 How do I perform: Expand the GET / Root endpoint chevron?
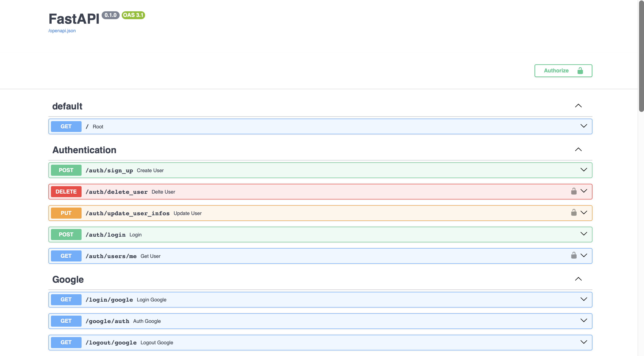(584, 126)
